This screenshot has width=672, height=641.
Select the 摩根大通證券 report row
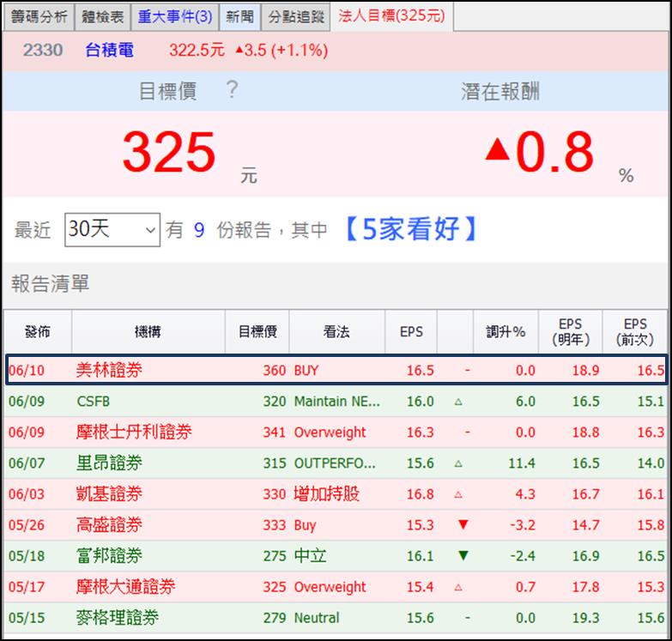[336, 587]
